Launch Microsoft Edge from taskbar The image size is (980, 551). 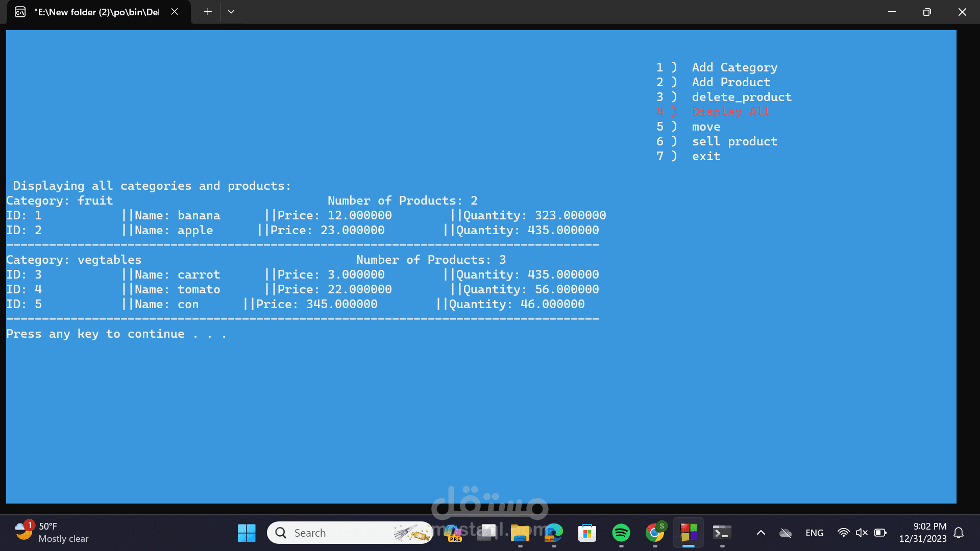[554, 533]
